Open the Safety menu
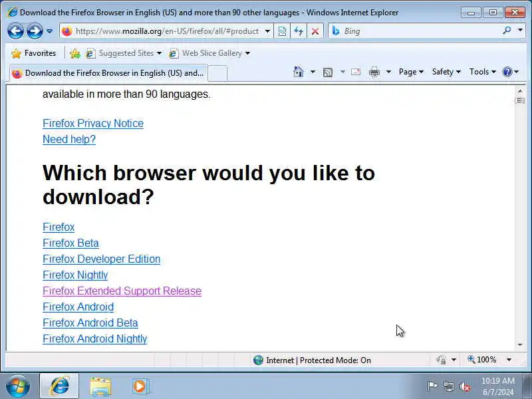This screenshot has height=399, width=532. tap(446, 72)
